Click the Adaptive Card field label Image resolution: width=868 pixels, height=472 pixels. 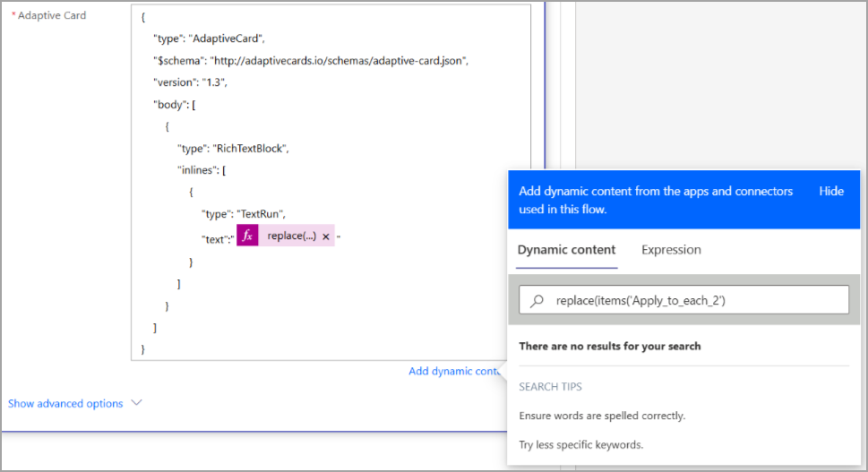coord(52,15)
